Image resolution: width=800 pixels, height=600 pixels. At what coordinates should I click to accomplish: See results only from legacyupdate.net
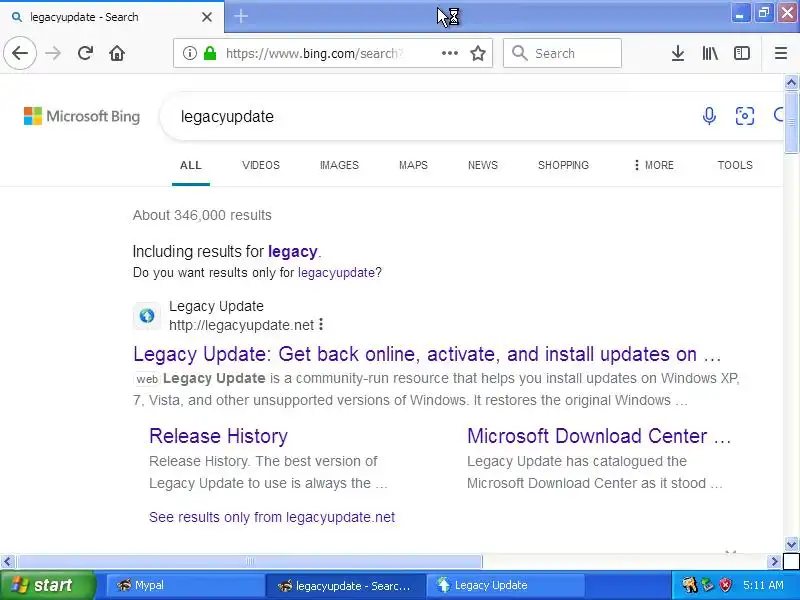(x=272, y=517)
